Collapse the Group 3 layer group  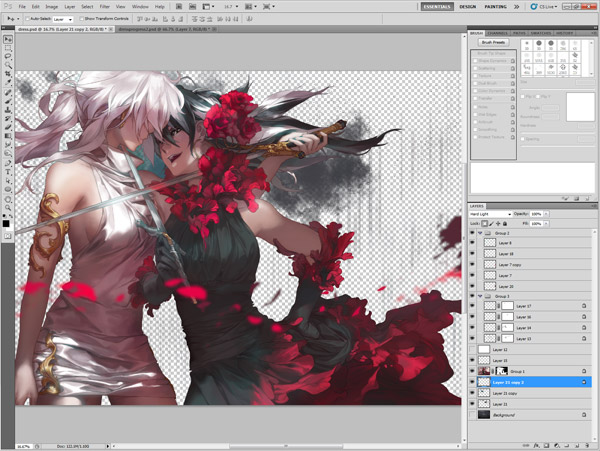point(480,296)
